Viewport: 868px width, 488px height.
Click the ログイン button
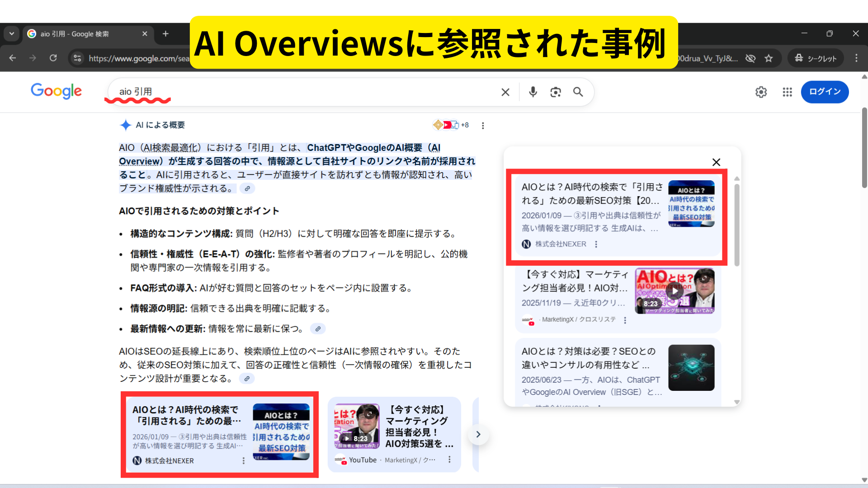pos(825,92)
